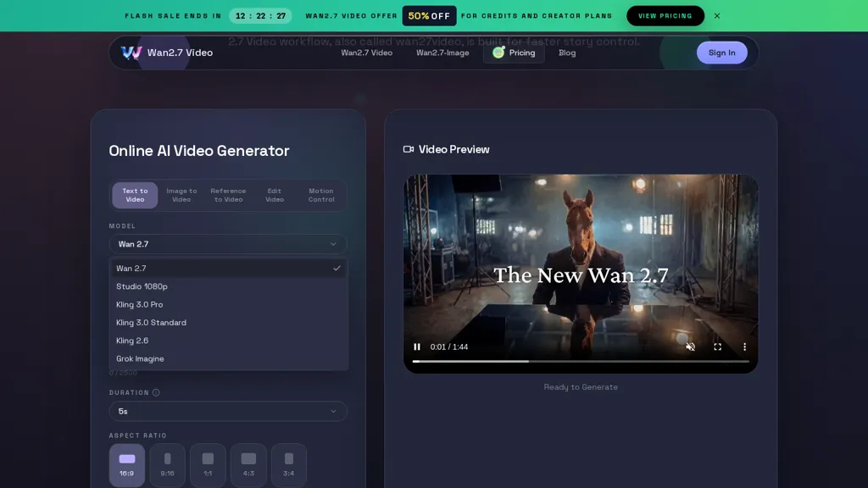Click the 50% OFF badge
The image size is (868, 488).
coord(429,16)
